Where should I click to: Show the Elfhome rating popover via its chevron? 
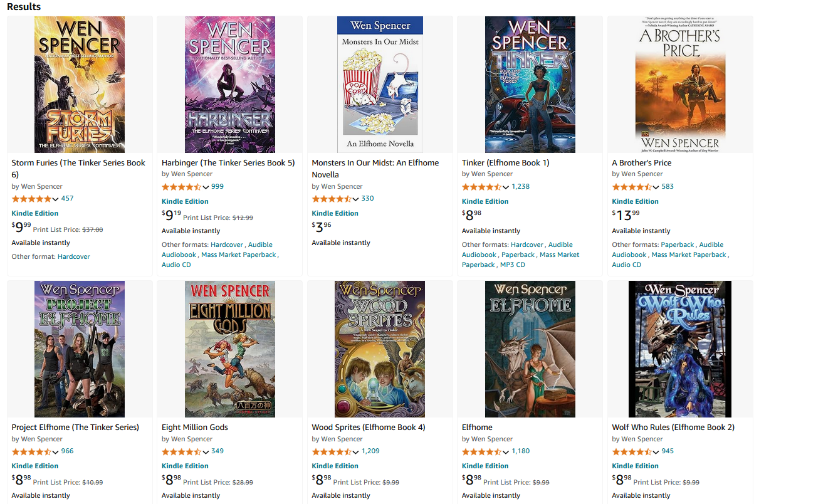click(506, 452)
